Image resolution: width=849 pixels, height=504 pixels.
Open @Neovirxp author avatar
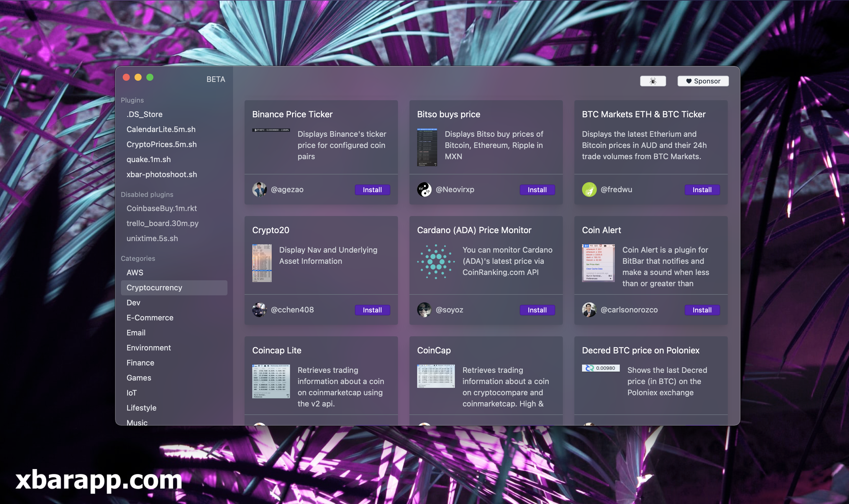point(424,190)
